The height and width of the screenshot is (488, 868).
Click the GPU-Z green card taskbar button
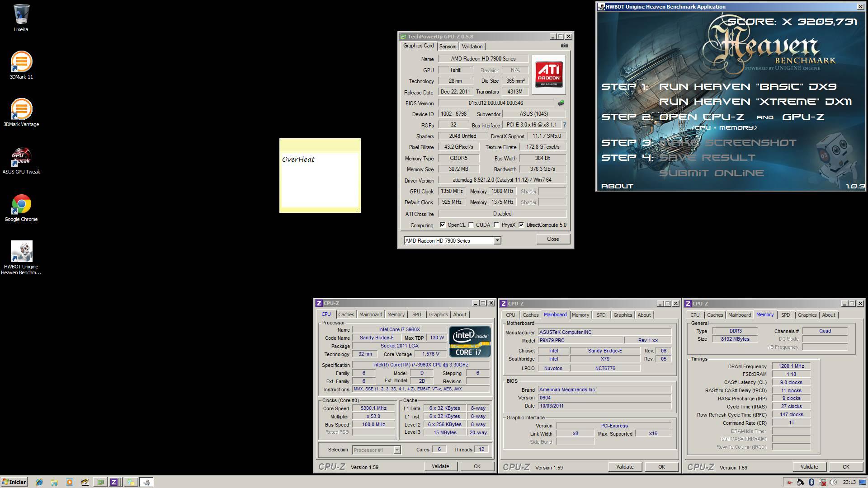[100, 482]
